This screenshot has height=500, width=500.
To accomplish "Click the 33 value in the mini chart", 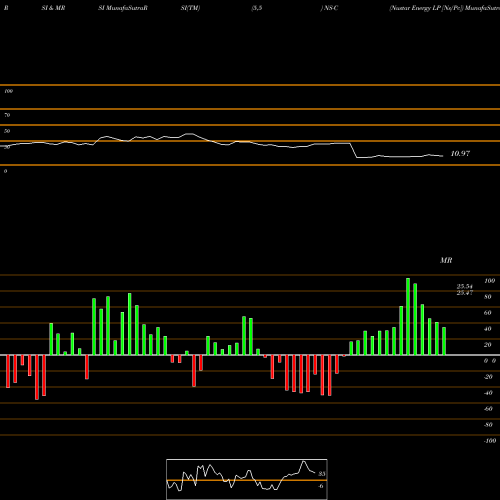I will point(322,474).
